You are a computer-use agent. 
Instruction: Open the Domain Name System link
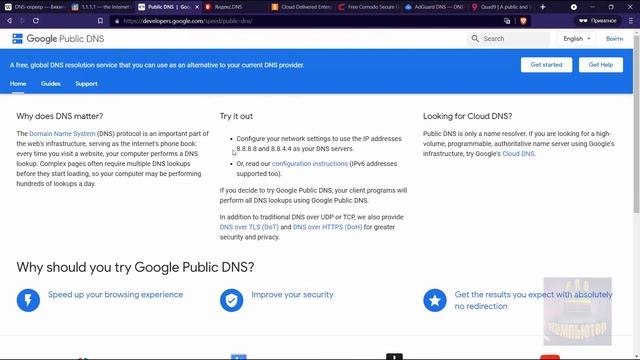coord(62,134)
